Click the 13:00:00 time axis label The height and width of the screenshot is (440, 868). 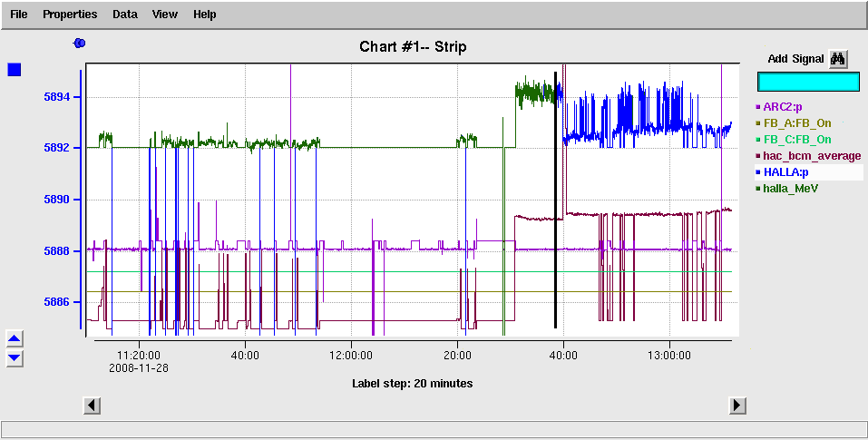670,356
